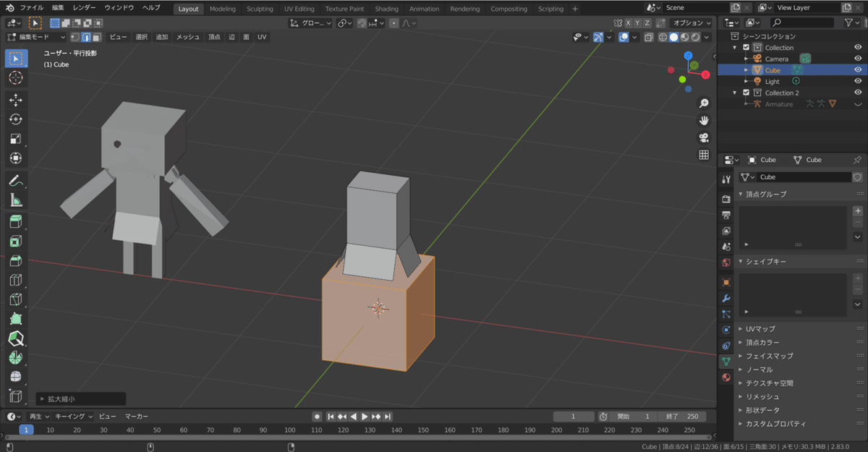The image size is (868, 452).
Task: Select the Measure tool
Action: [16, 200]
